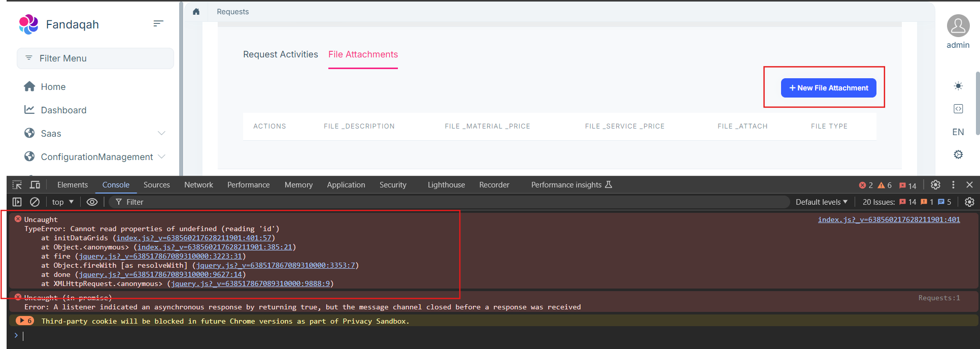Select the Console DevTools tab
Screen dimensions: 980x349
[116, 185]
